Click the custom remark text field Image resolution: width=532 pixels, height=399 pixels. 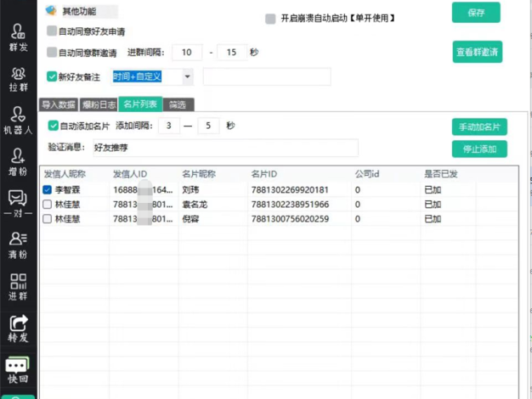[x=267, y=76]
